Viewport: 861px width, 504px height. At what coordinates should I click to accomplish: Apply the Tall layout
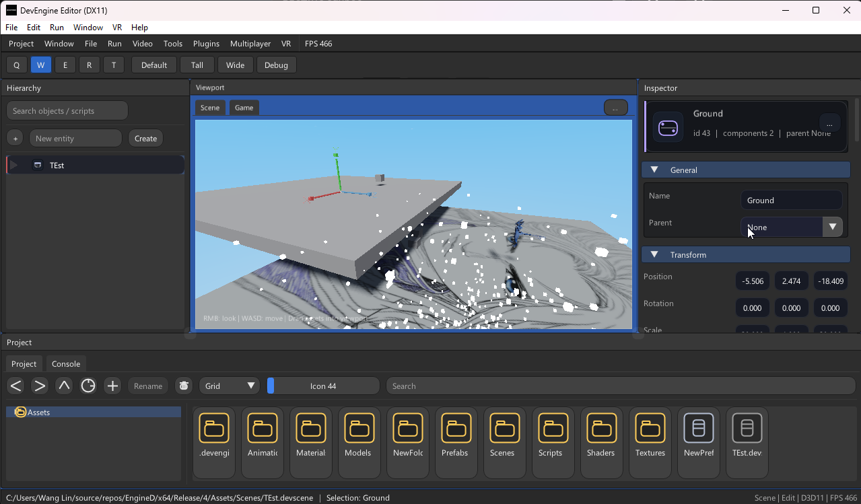click(197, 65)
